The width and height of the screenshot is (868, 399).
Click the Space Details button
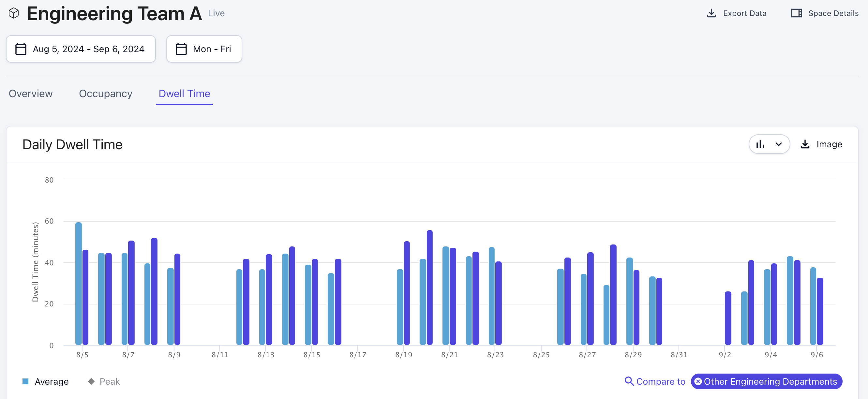click(x=833, y=13)
